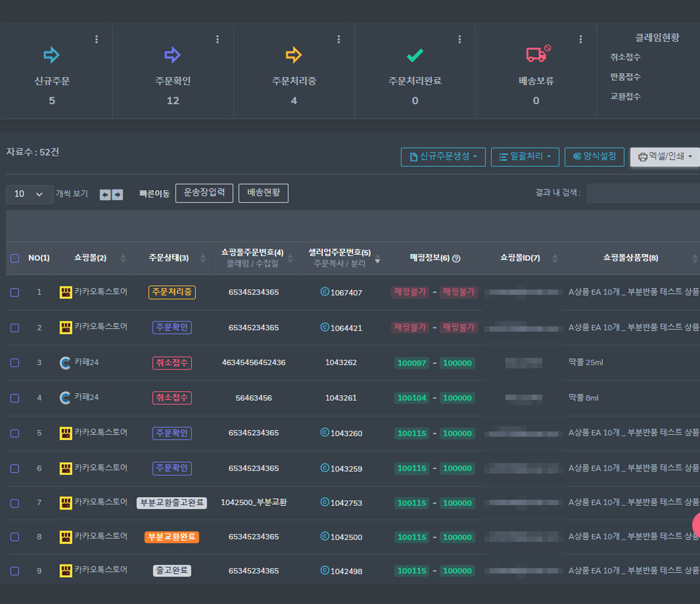The width and height of the screenshot is (700, 604).
Task: Click the copy icon beside order 1042498
Action: [x=325, y=570]
